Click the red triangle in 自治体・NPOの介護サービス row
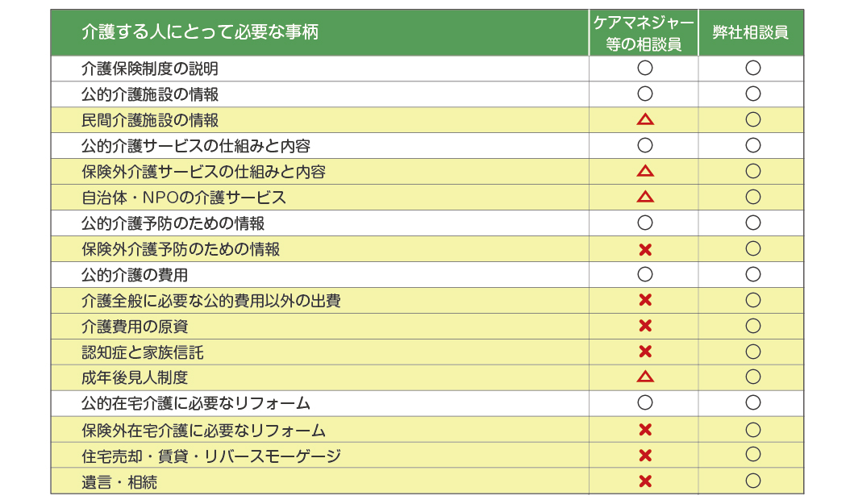This screenshot has width=850, height=504. click(x=644, y=196)
